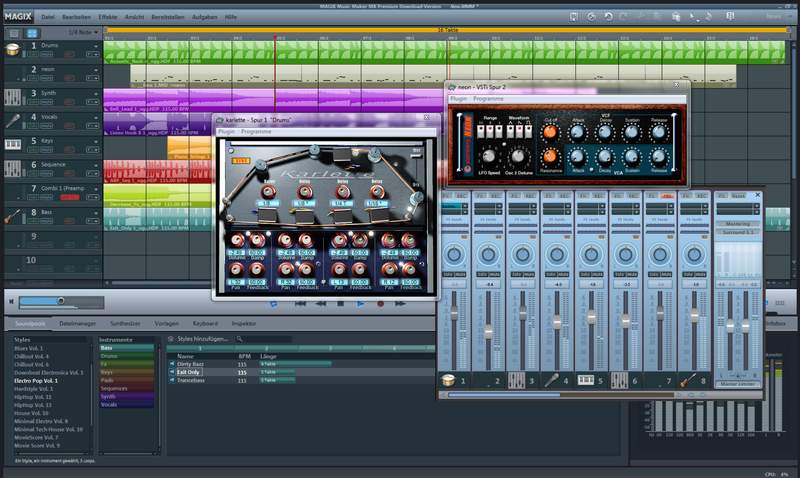This screenshot has width=800, height=478.
Task: Open the Vocals track menu arrow
Action: (95, 117)
